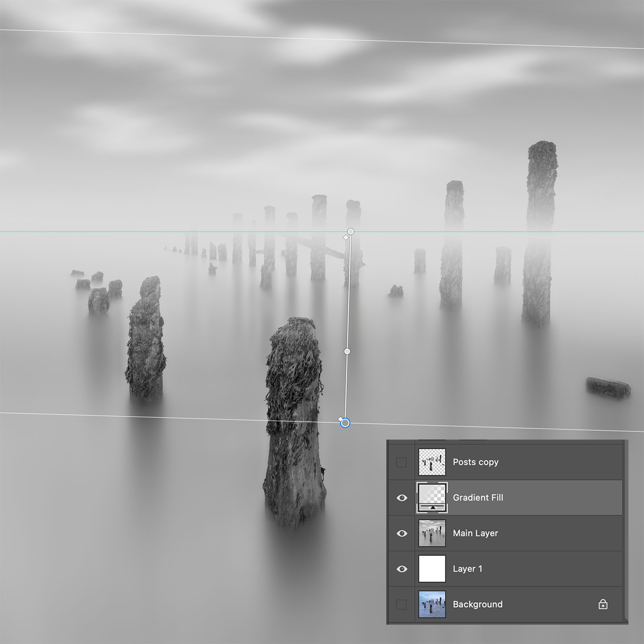Click the blue Background layer thumbnail
This screenshot has width=644, height=644.
coord(432,604)
